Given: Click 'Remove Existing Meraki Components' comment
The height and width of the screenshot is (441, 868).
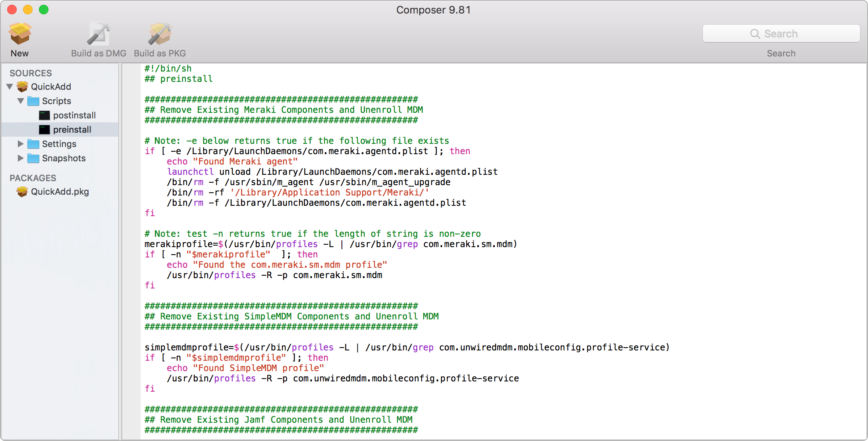Looking at the screenshot, I should click(x=284, y=110).
